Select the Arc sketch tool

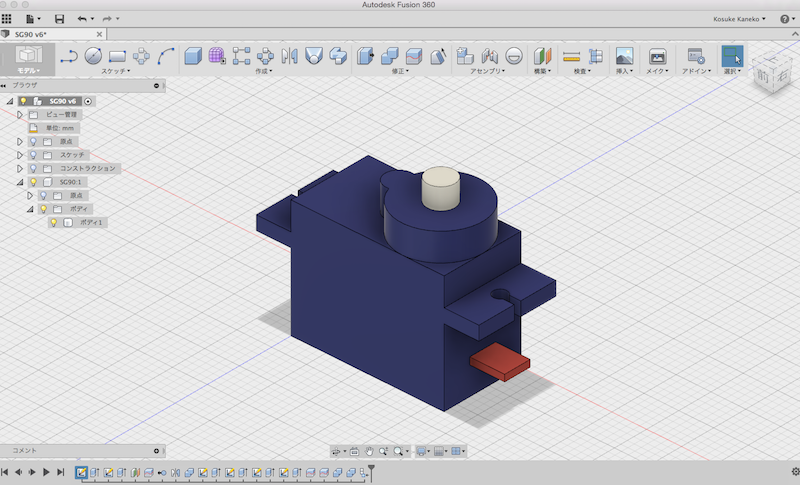166,56
